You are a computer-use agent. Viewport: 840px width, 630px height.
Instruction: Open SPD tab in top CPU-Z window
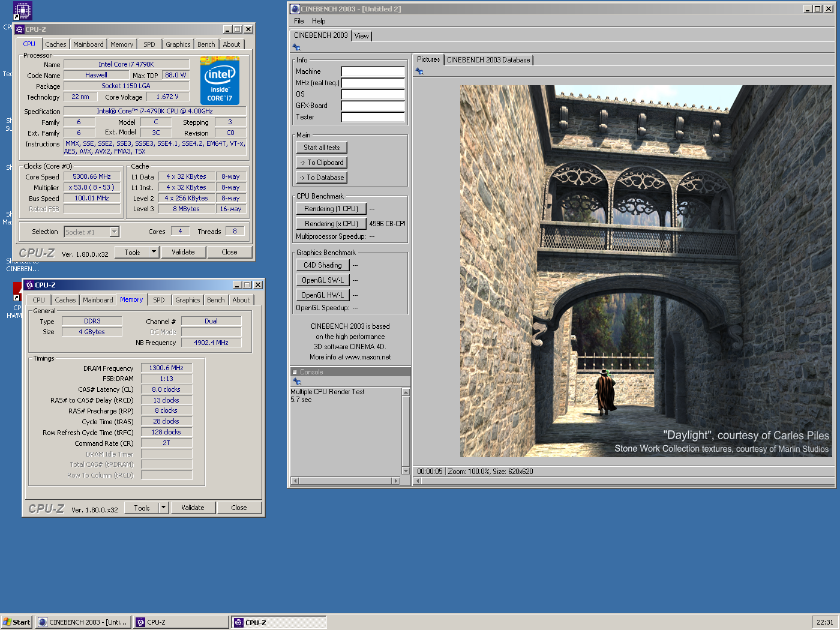pyautogui.click(x=149, y=44)
